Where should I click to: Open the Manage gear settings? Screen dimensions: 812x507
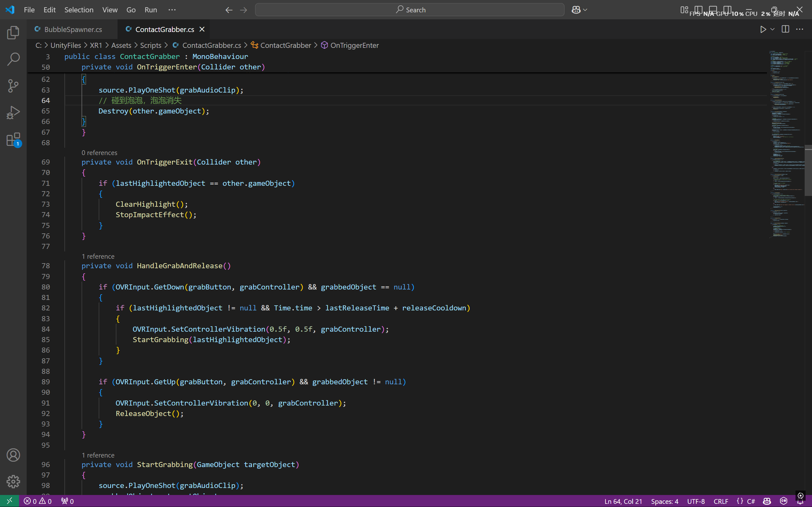13,481
